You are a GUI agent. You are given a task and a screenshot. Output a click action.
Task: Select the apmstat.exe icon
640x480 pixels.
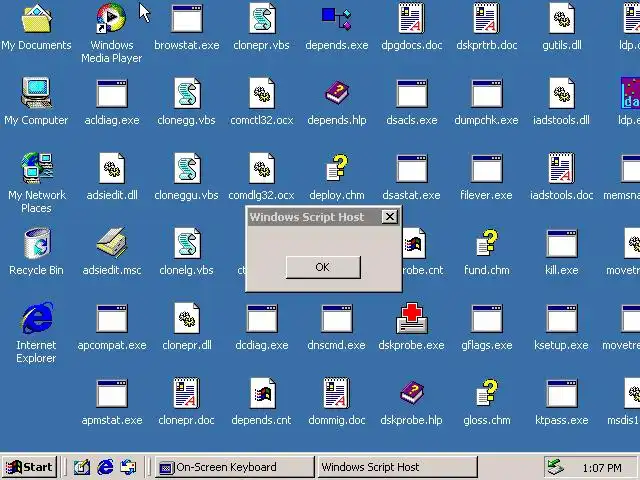click(112, 393)
